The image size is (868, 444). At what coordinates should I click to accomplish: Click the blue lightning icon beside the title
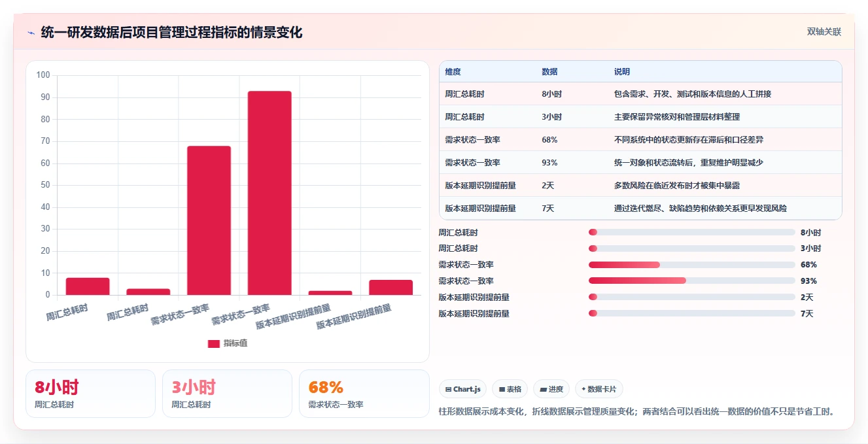(x=31, y=33)
